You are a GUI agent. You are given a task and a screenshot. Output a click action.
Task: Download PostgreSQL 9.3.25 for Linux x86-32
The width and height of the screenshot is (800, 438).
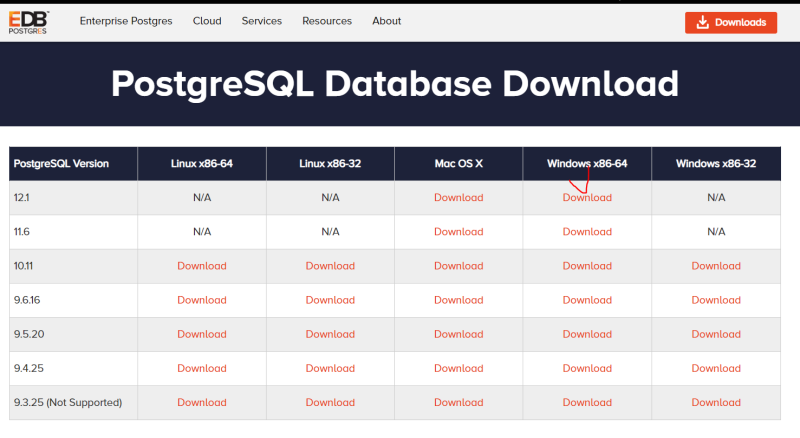pyautogui.click(x=330, y=402)
